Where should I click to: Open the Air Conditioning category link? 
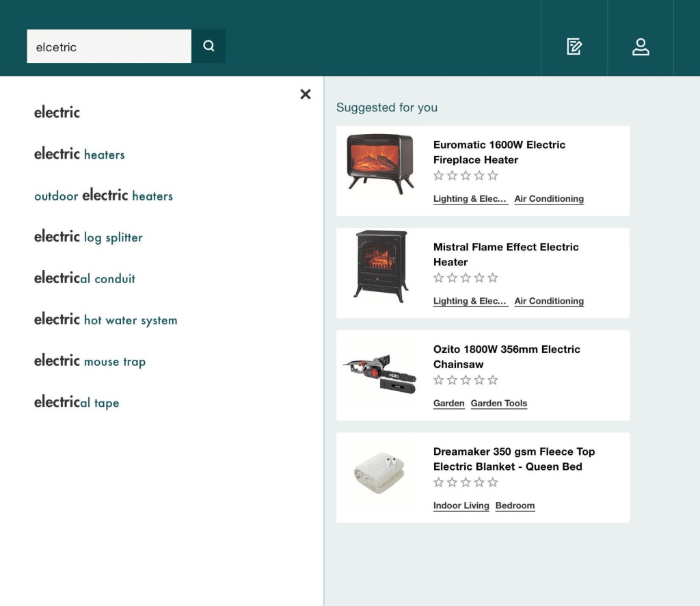[549, 198]
